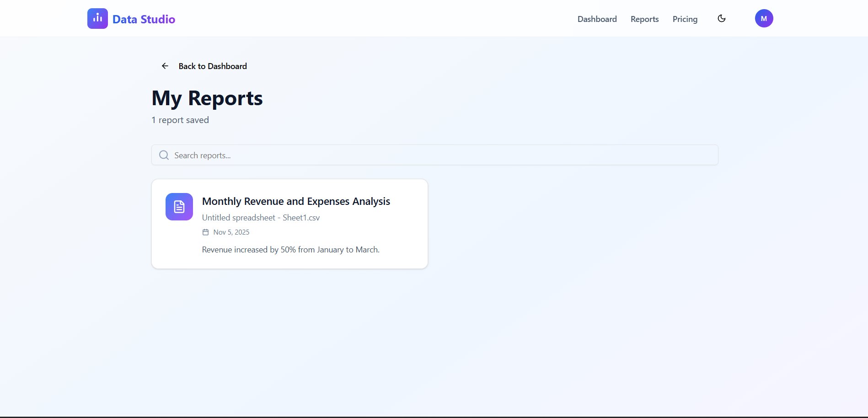The height and width of the screenshot is (418, 868).
Task: Click the back arrow icon
Action: (x=165, y=66)
